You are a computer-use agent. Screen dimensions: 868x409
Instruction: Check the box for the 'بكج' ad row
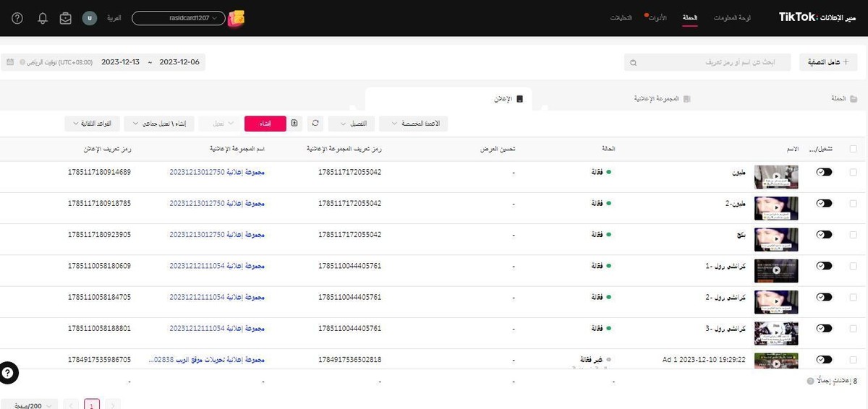click(854, 235)
